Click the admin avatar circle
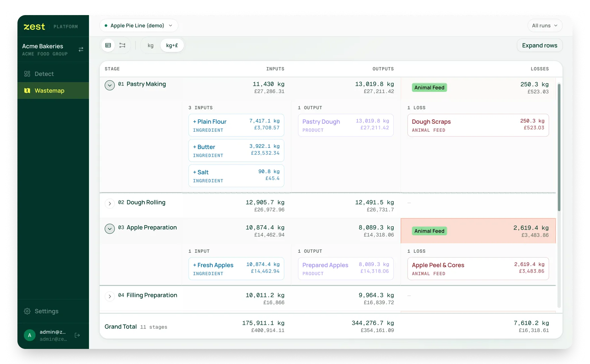This screenshot has height=364, width=590. click(x=30, y=335)
